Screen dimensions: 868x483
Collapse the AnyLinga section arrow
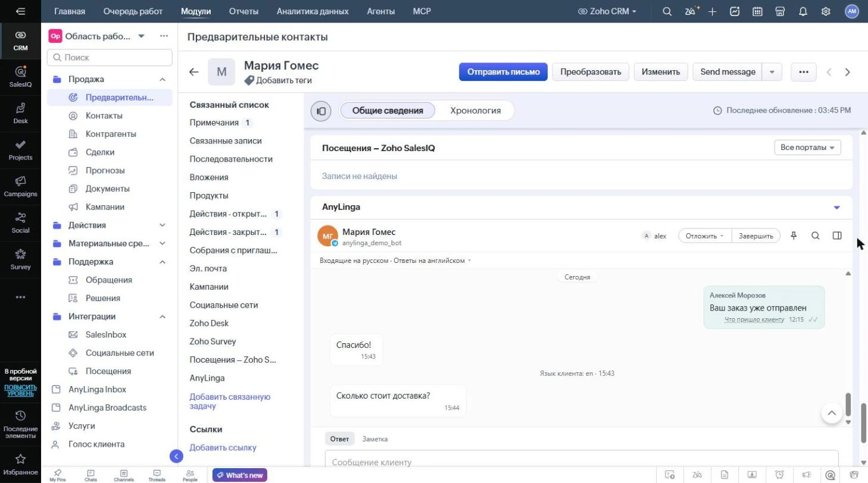[x=836, y=208]
